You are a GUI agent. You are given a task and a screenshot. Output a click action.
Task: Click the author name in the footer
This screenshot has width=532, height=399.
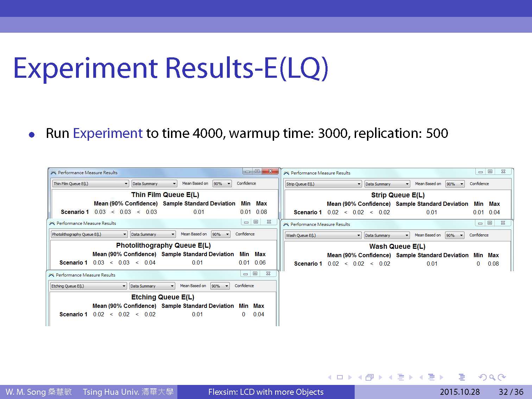(39, 392)
